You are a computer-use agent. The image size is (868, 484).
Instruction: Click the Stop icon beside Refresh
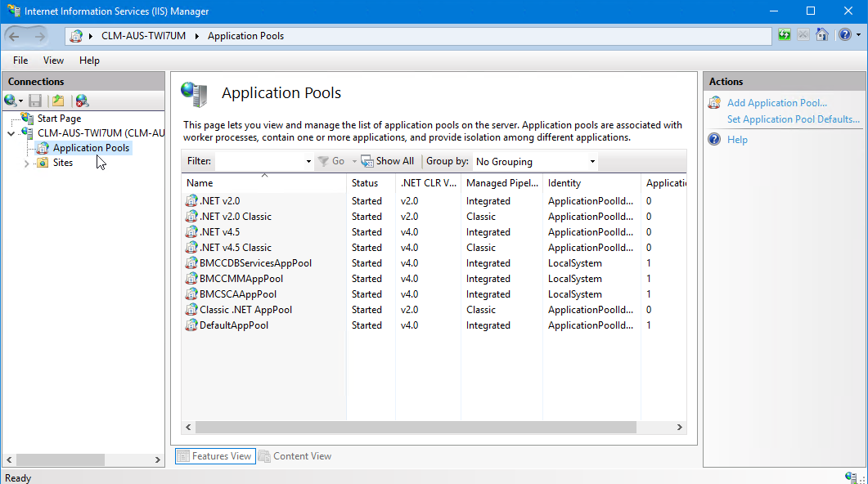[x=803, y=35]
